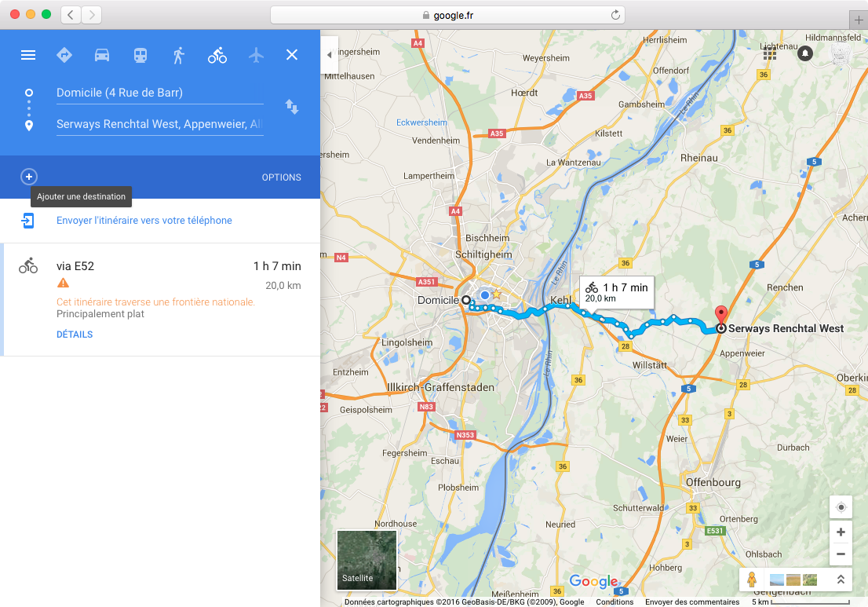Image resolution: width=868 pixels, height=607 pixels.
Task: Close the directions panel with X
Action: click(x=292, y=55)
